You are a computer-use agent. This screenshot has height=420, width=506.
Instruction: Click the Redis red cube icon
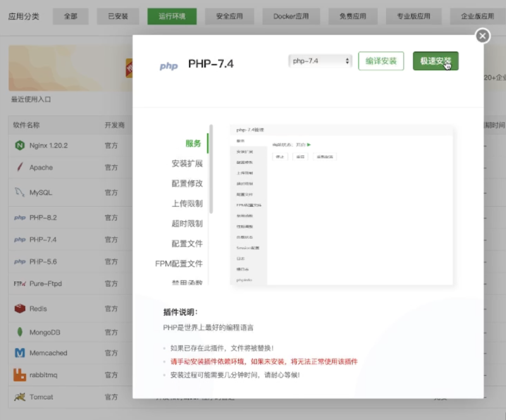tap(20, 309)
